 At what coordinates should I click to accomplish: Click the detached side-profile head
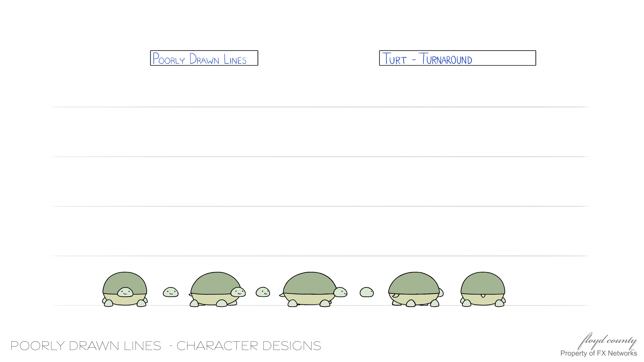[x=366, y=292]
